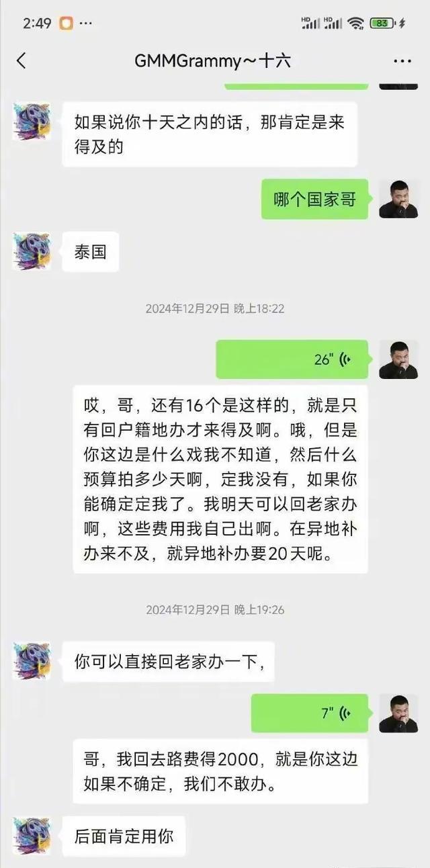Open the avatar next to 哪个国家哥 bubble
The height and width of the screenshot is (868, 430).
click(398, 199)
